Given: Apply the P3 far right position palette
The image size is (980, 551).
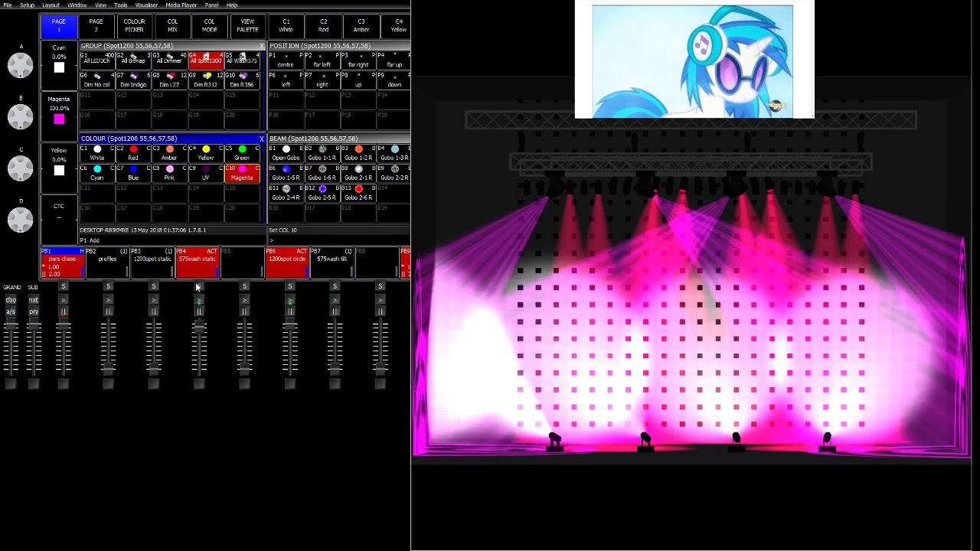Looking at the screenshot, I should pyautogui.click(x=358, y=60).
